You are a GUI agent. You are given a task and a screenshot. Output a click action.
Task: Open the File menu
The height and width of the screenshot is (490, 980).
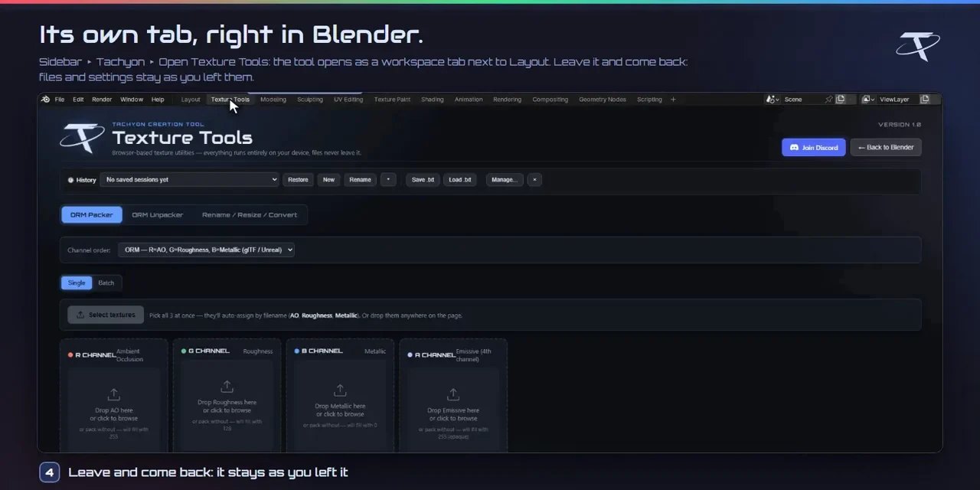coord(60,100)
